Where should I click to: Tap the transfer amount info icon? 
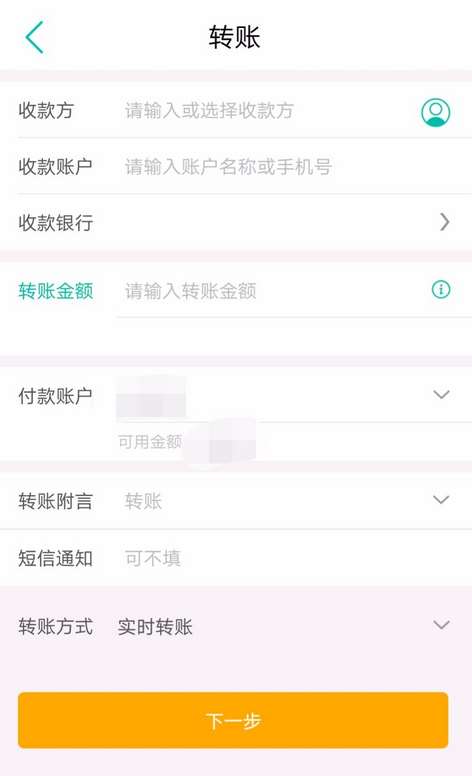pos(441,289)
